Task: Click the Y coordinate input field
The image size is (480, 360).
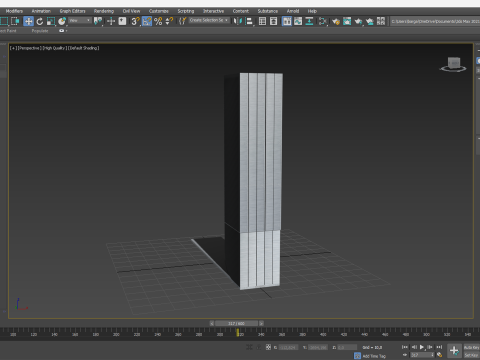Action: (318, 347)
